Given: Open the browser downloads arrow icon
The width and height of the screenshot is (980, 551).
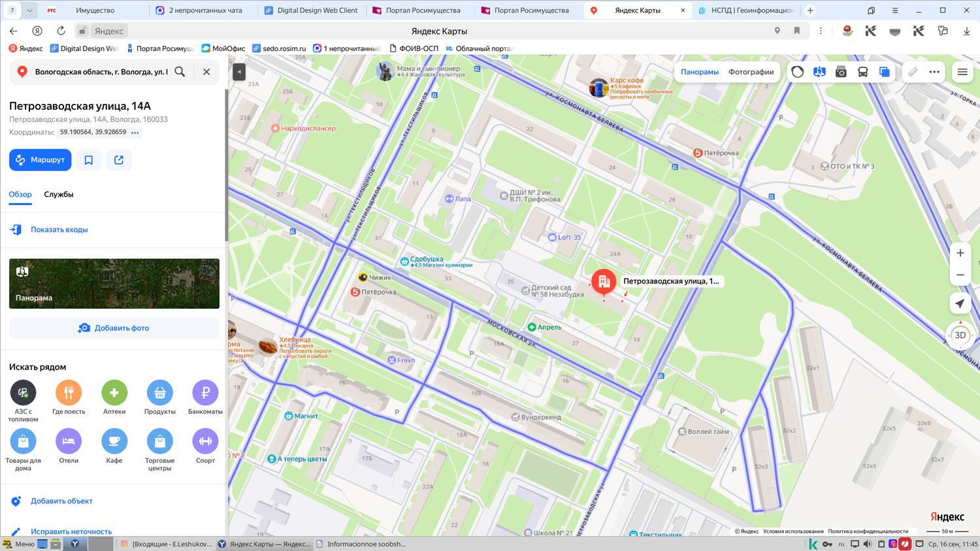Looking at the screenshot, I should [x=966, y=31].
